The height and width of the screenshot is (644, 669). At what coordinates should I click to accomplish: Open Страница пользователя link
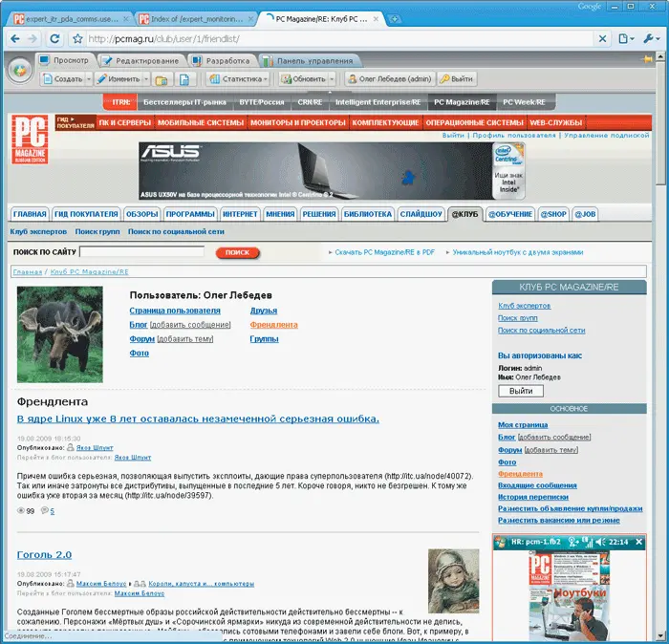pos(175,311)
